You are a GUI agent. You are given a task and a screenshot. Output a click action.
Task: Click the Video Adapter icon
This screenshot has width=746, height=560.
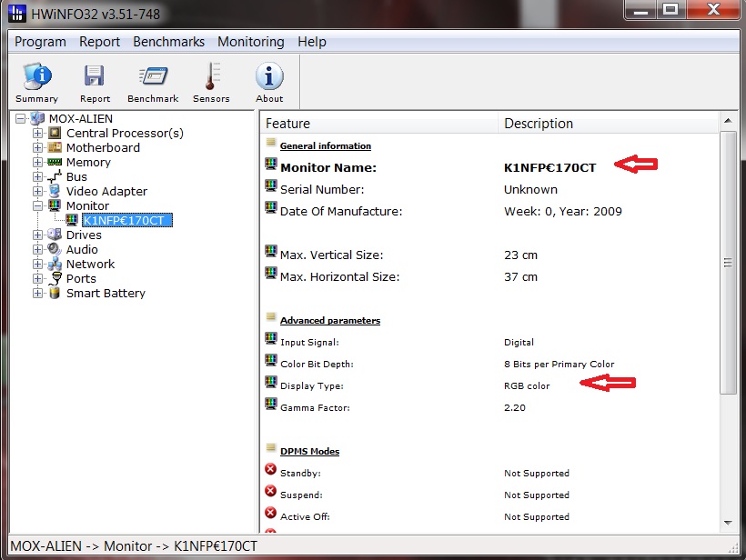pyautogui.click(x=55, y=191)
